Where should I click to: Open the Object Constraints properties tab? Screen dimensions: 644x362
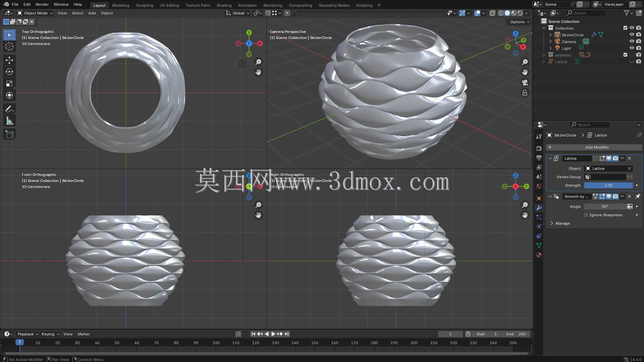click(x=539, y=236)
